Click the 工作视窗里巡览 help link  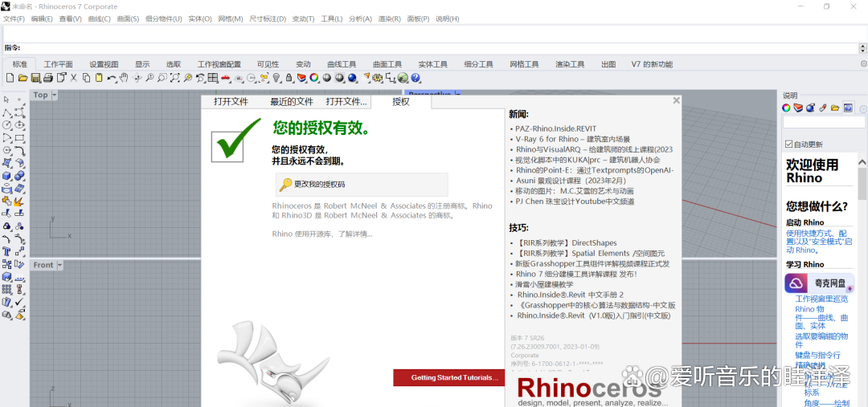[821, 299]
